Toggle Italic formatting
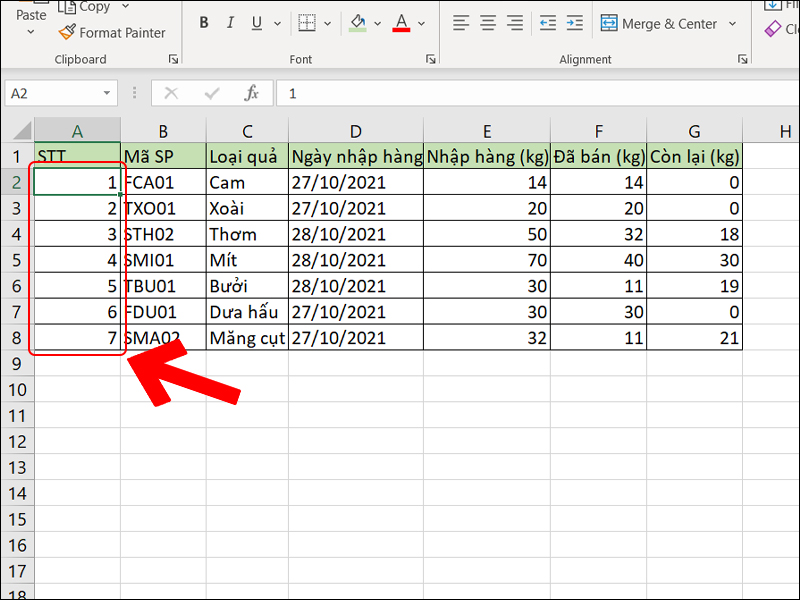800x600 pixels. [230, 23]
